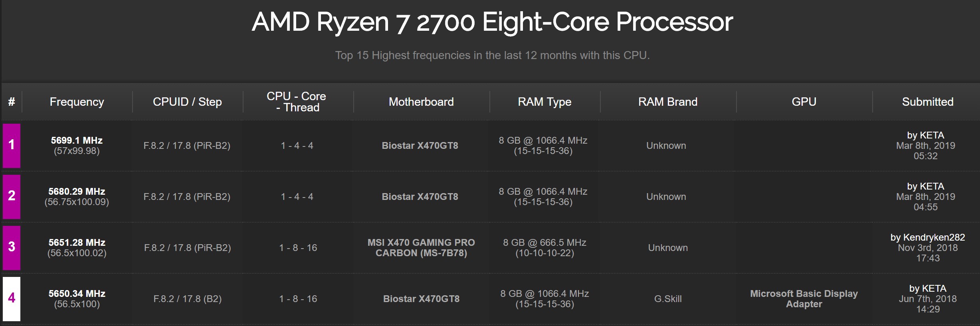Open rank 4 white badge entry
Viewport: 980px width, 326px height.
pyautogui.click(x=12, y=298)
